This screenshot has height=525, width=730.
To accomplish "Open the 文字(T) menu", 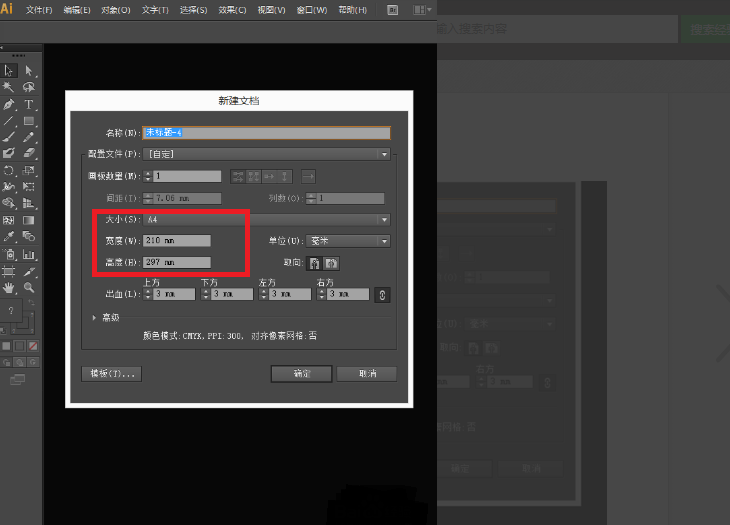I will (x=155, y=10).
